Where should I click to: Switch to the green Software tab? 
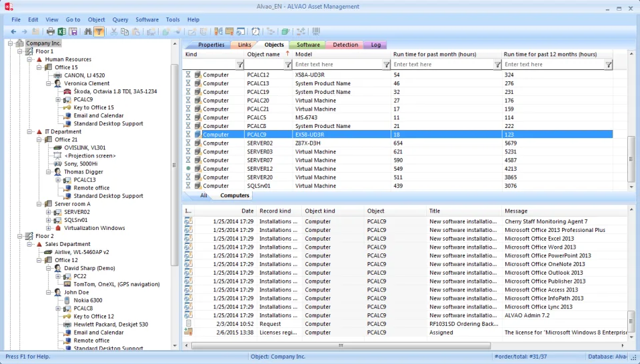tap(308, 45)
